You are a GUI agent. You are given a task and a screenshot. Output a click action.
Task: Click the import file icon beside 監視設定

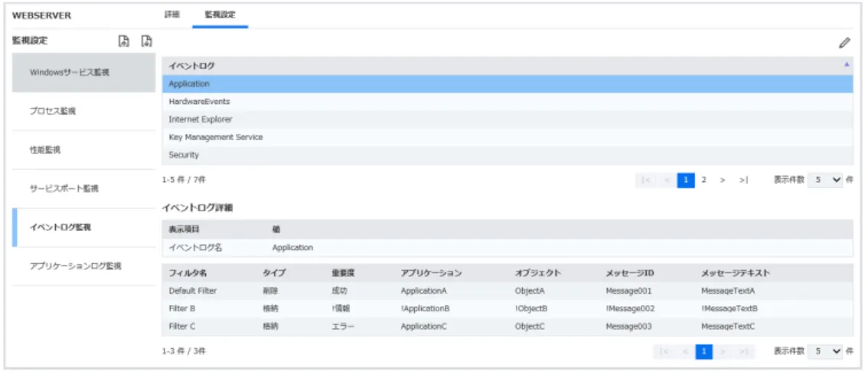[x=125, y=41]
